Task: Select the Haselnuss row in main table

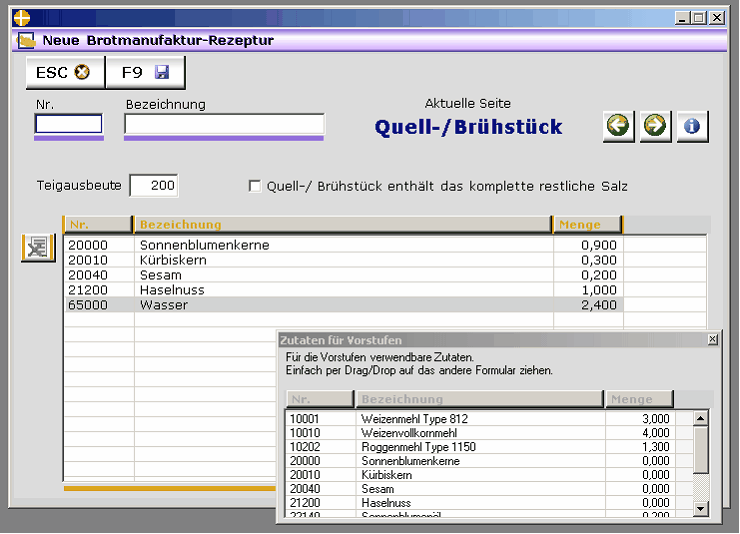Action: click(x=344, y=290)
